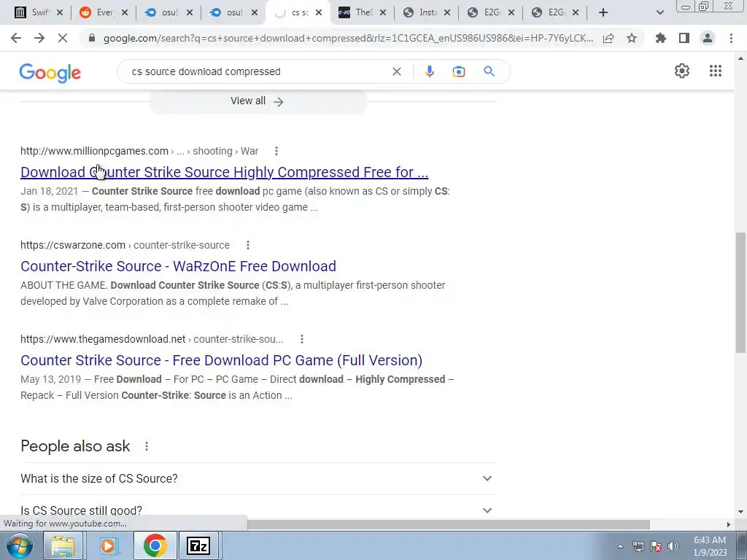This screenshot has width=747, height=560.
Task: Open Google quick settings gear
Action: (682, 71)
